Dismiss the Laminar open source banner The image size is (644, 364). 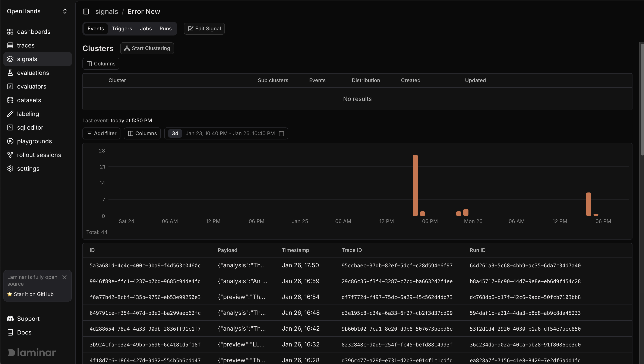tap(64, 277)
